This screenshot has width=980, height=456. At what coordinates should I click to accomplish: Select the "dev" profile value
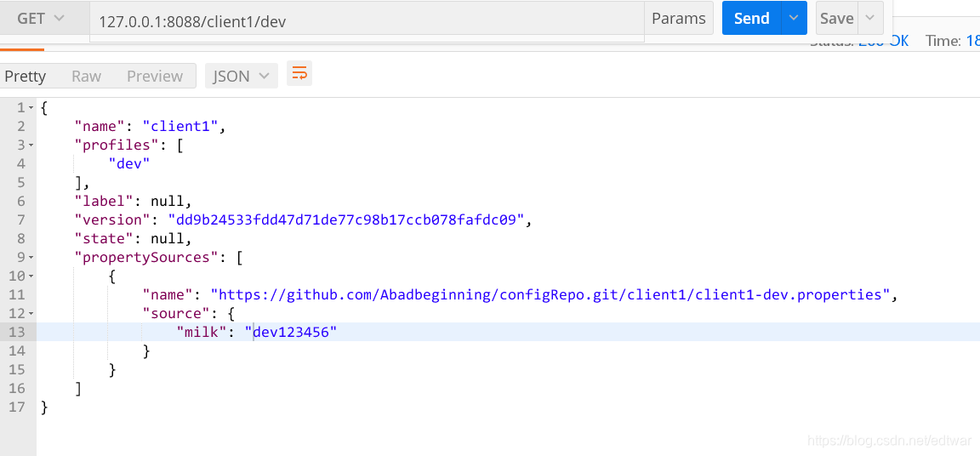click(129, 163)
